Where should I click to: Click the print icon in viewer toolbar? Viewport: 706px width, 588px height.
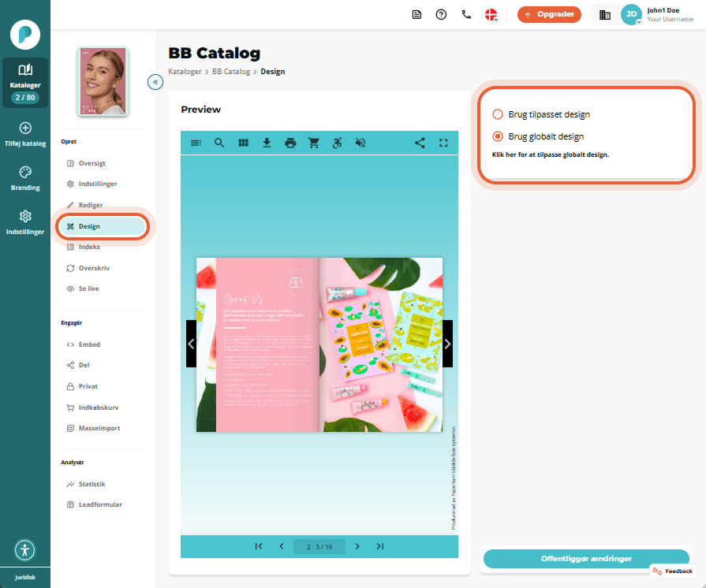290,143
